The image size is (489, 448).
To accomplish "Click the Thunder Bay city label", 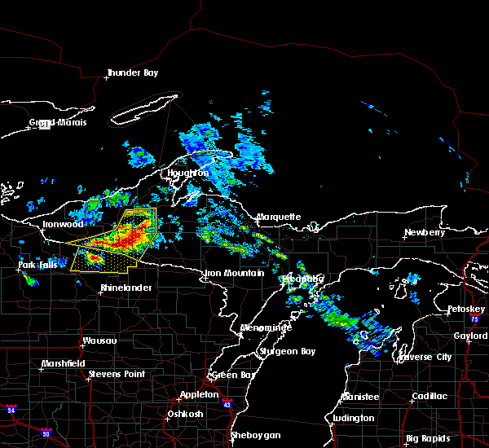I will [133, 73].
